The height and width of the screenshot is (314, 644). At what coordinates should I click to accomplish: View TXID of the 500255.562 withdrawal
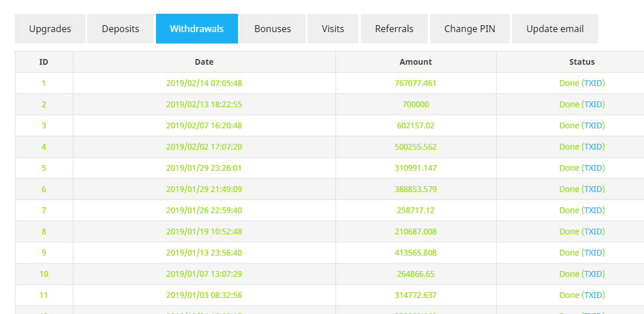click(x=593, y=147)
